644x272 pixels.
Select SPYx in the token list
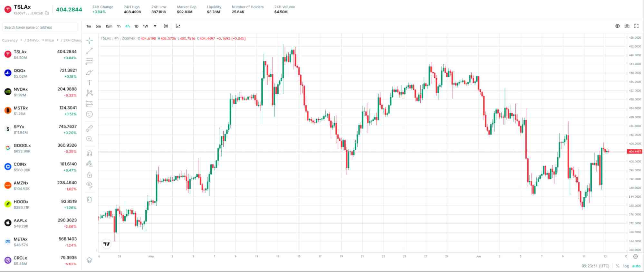coord(41,129)
